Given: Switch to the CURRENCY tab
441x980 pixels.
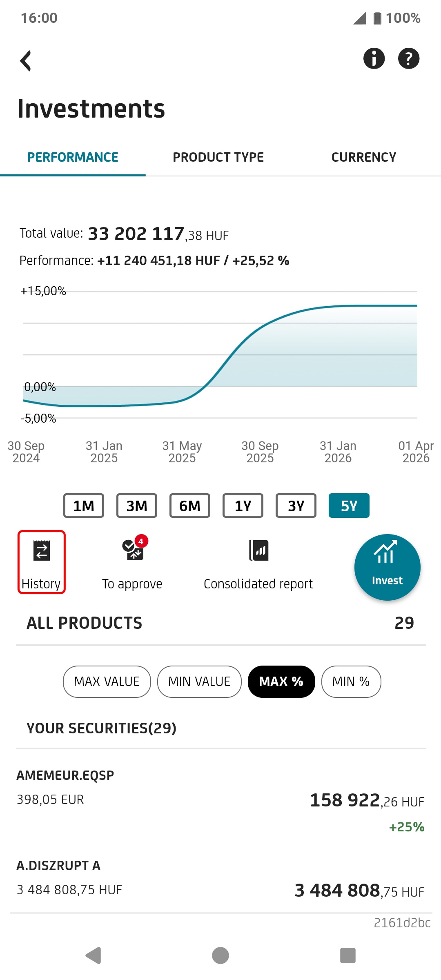Looking at the screenshot, I should pyautogui.click(x=364, y=157).
